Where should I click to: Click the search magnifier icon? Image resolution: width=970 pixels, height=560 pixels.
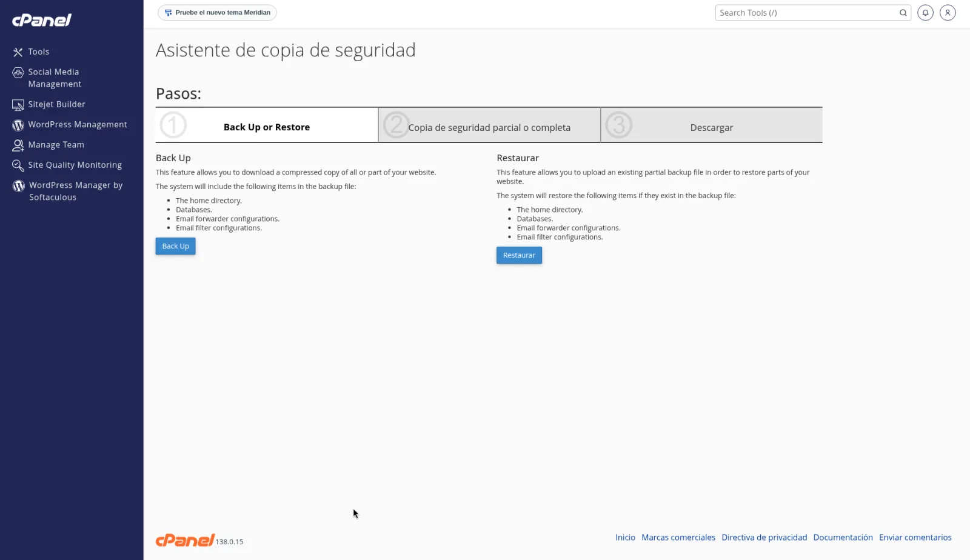tap(903, 13)
